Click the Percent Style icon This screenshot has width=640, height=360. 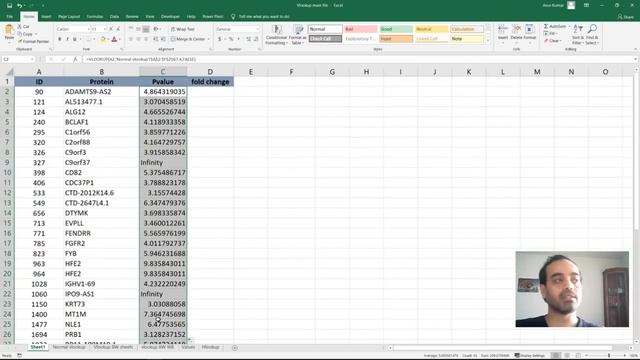tap(231, 39)
